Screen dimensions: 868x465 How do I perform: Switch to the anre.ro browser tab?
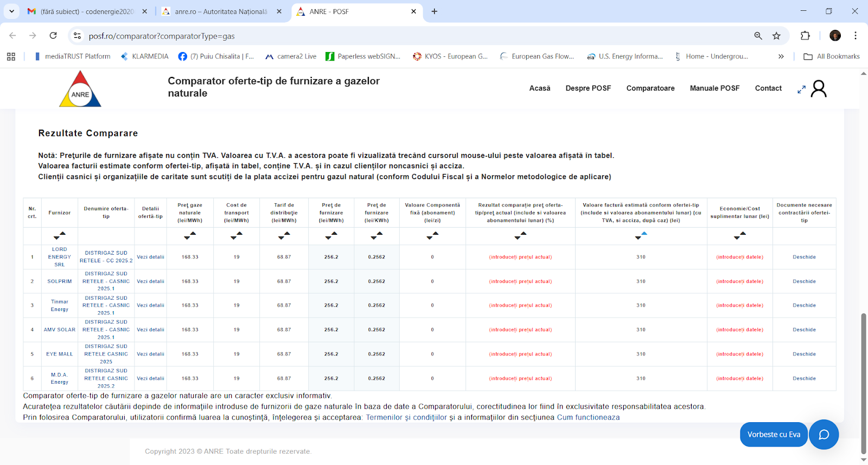[220, 11]
